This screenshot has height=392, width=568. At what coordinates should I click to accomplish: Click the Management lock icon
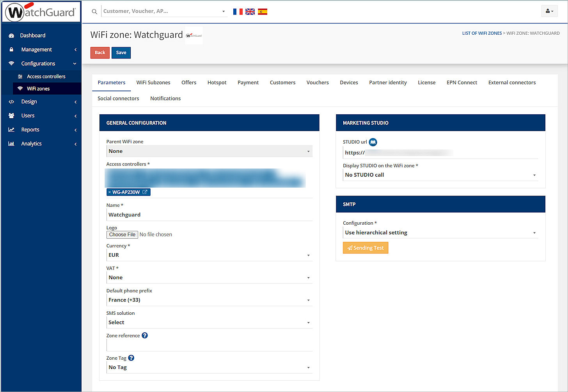(11, 50)
